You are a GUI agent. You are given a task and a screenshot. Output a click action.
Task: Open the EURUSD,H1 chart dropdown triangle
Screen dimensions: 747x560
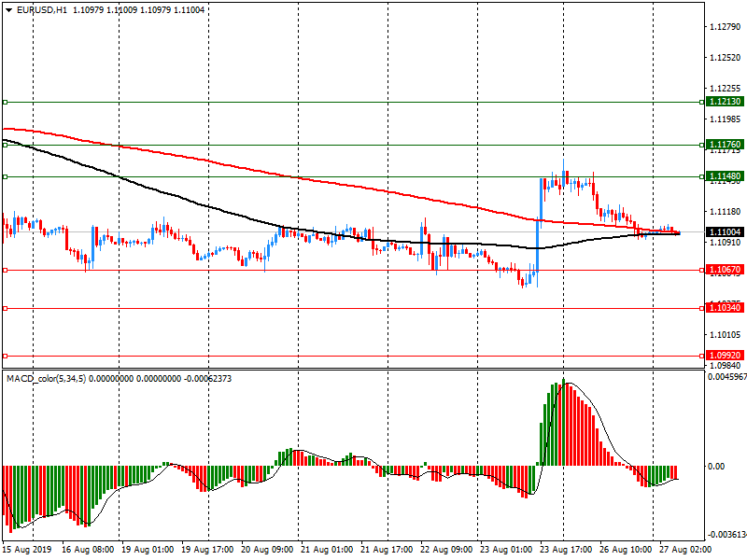[x=8, y=10]
